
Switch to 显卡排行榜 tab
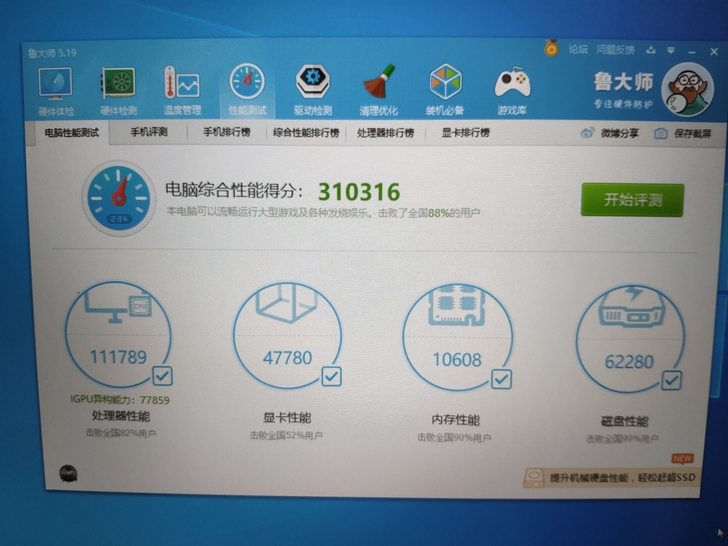pyautogui.click(x=465, y=133)
